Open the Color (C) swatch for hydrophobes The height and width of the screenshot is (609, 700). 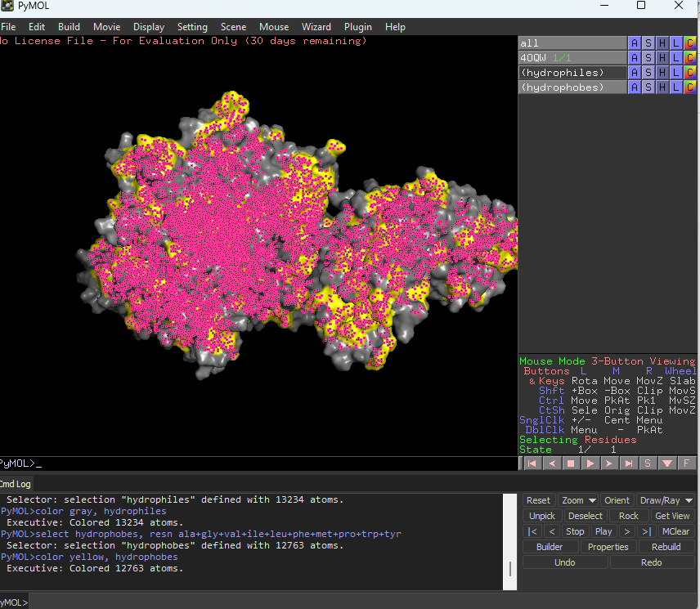click(690, 87)
